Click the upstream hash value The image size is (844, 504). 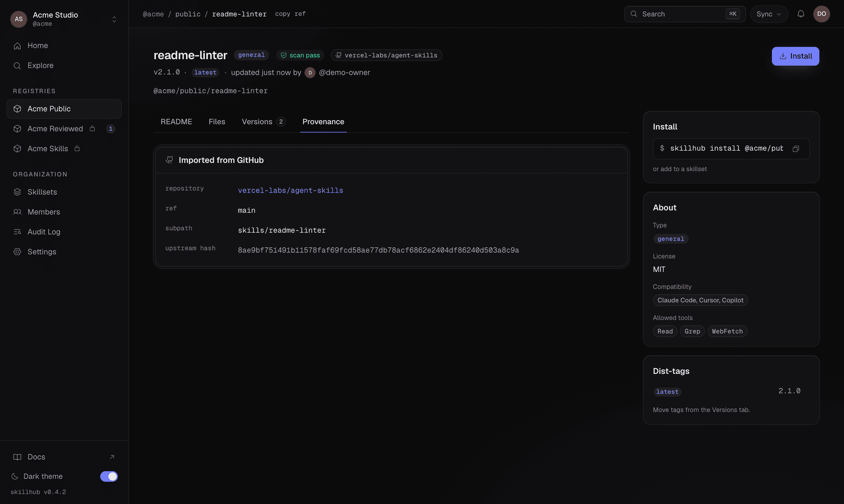[x=378, y=250]
